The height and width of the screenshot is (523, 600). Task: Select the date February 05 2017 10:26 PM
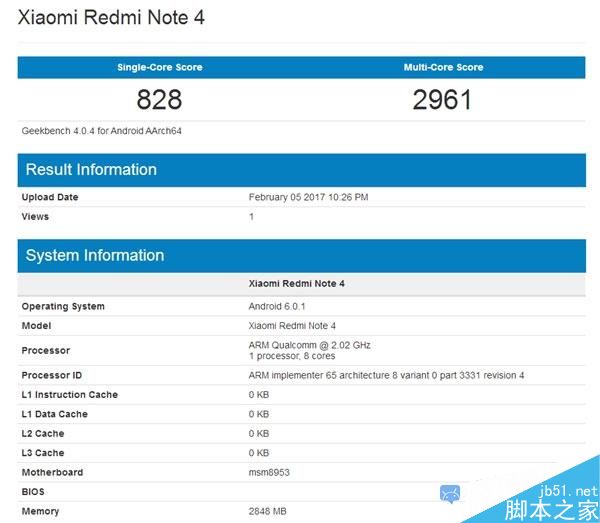(x=308, y=197)
